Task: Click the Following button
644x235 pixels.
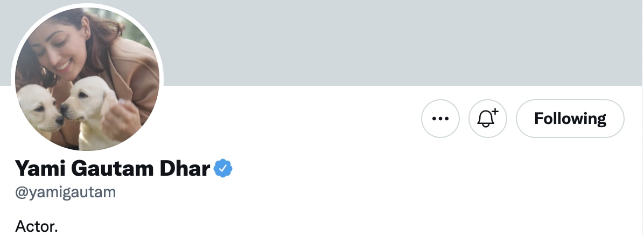Action: pos(570,119)
